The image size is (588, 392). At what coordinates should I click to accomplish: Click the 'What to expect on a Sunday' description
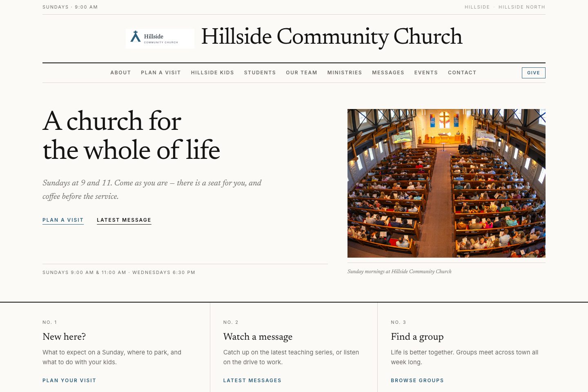coord(112,357)
